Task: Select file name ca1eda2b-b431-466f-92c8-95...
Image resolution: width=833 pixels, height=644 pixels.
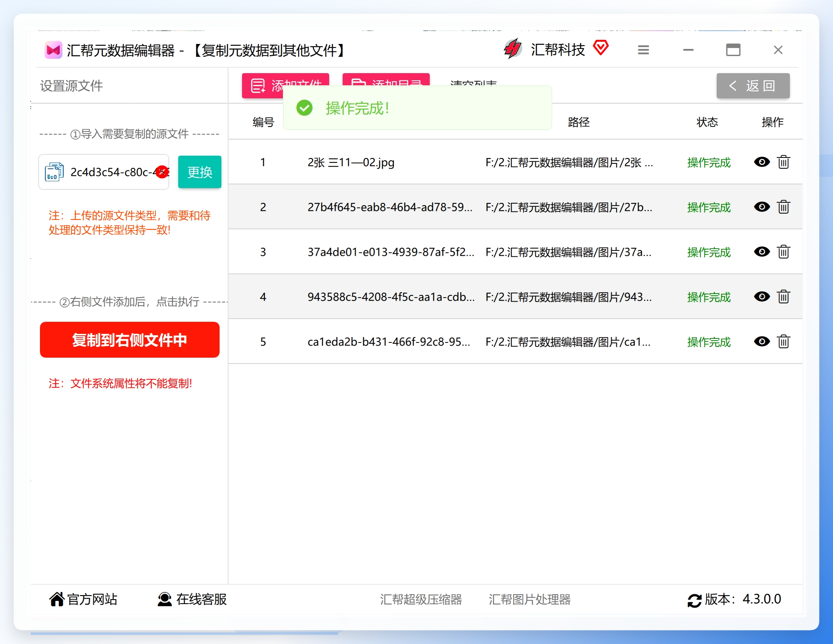Action: [389, 342]
